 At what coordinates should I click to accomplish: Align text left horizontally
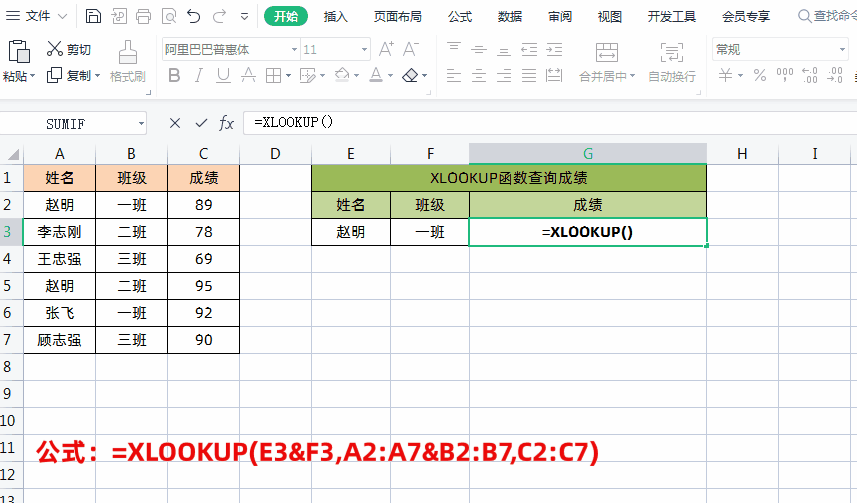point(454,75)
